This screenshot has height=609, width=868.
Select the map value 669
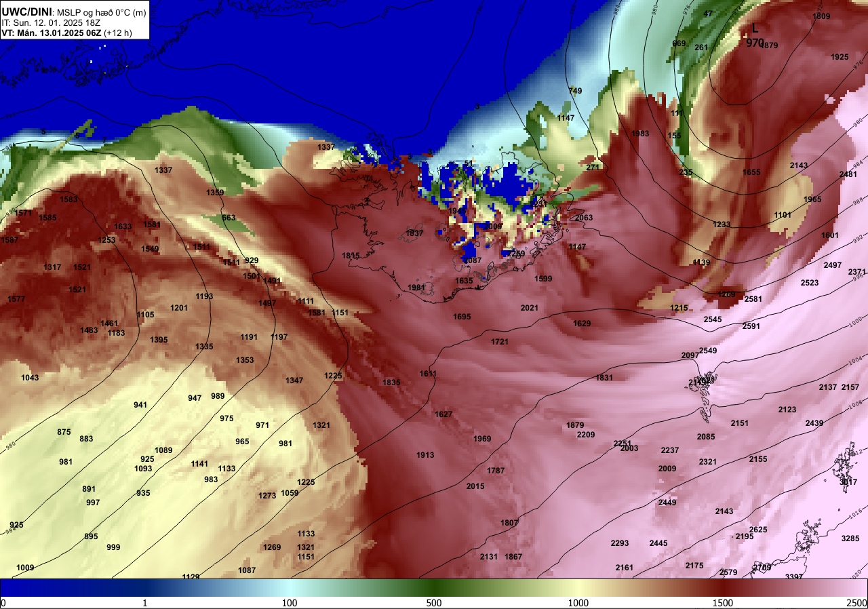[679, 43]
